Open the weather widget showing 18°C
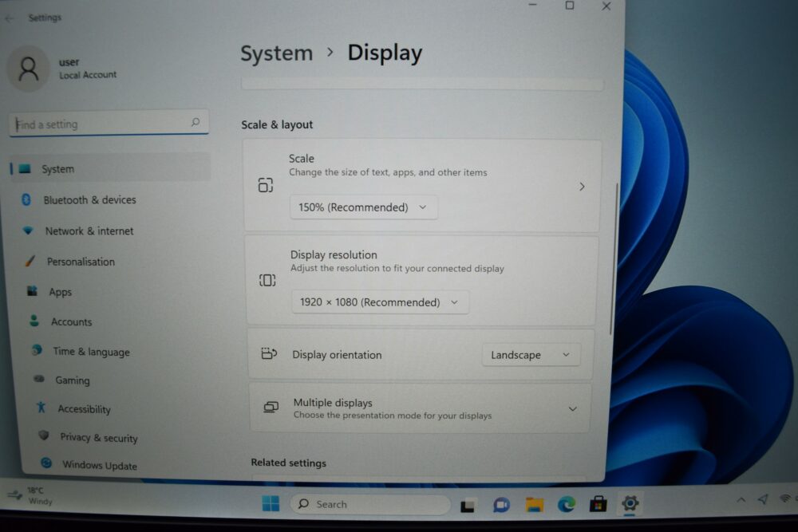The height and width of the screenshot is (532, 798). 30,496
